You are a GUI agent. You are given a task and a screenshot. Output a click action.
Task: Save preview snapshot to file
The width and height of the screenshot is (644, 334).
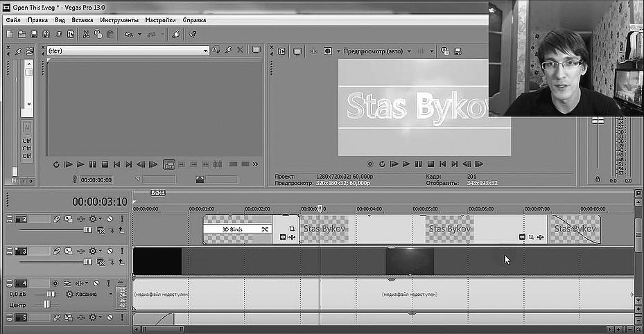457,51
